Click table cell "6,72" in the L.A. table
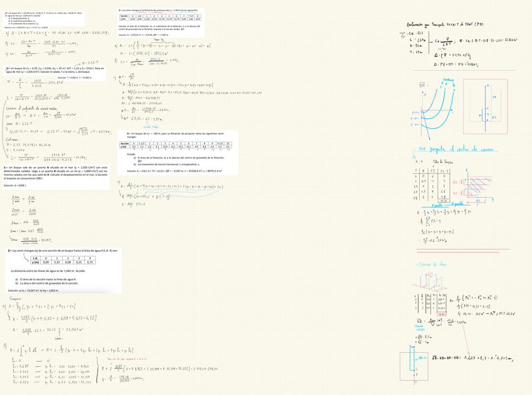 (x=90, y=262)
